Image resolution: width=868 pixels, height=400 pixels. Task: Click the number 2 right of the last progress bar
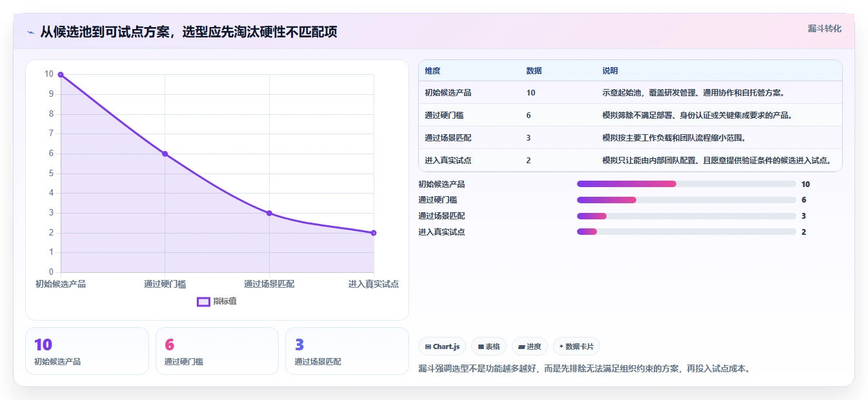803,232
